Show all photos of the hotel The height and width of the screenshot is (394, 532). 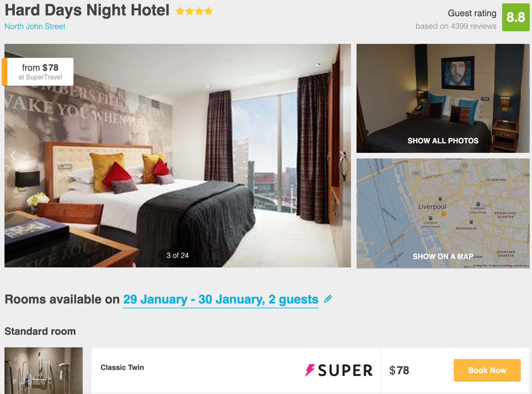pos(443,141)
